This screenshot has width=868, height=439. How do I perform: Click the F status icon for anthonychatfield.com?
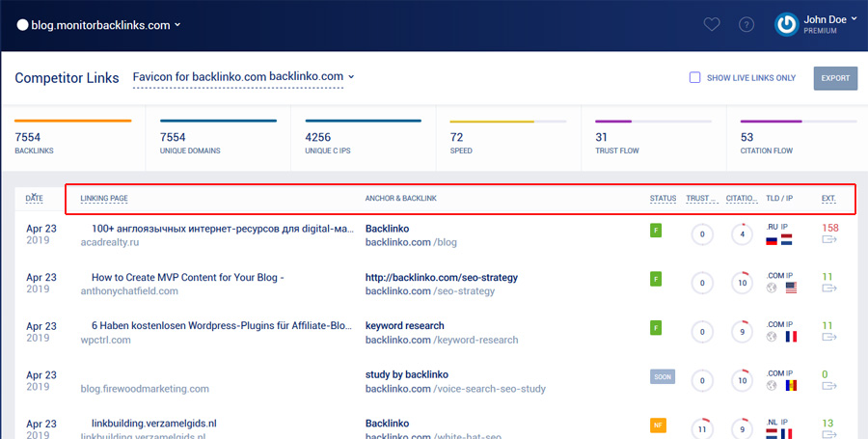[x=656, y=279]
